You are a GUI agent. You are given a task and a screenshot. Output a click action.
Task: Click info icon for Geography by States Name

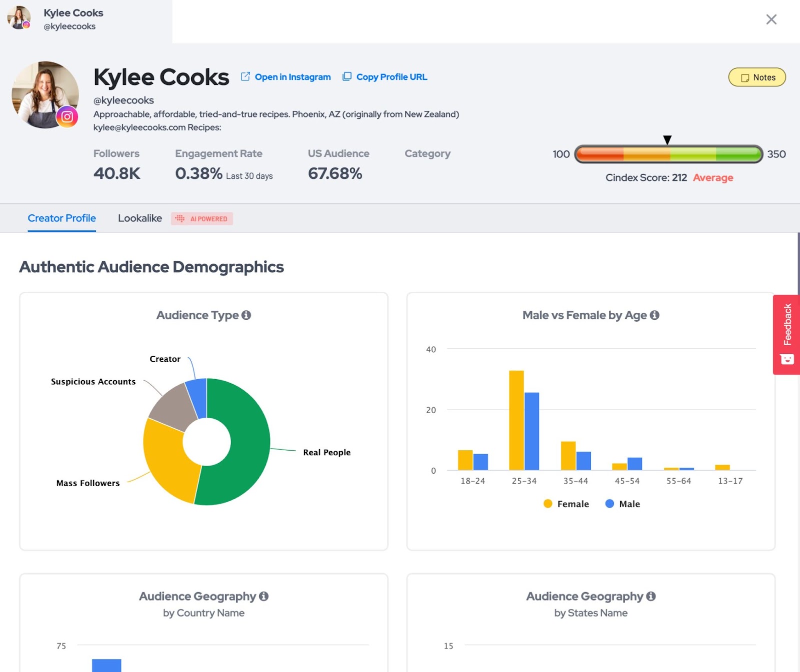pyautogui.click(x=651, y=597)
